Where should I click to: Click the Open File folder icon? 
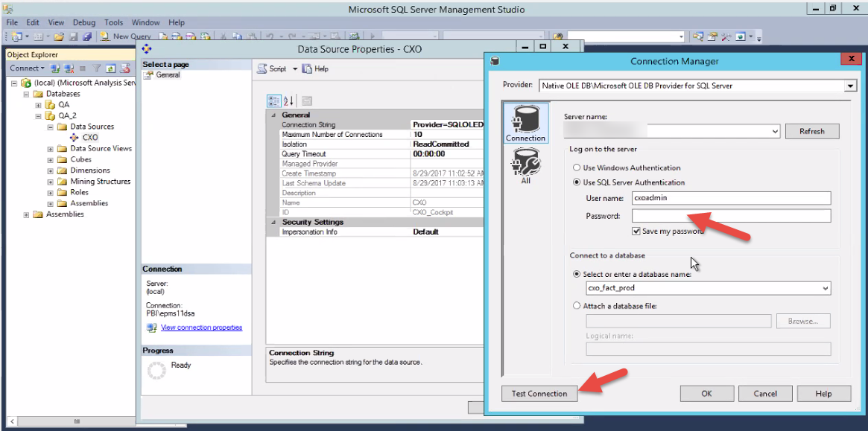click(59, 36)
